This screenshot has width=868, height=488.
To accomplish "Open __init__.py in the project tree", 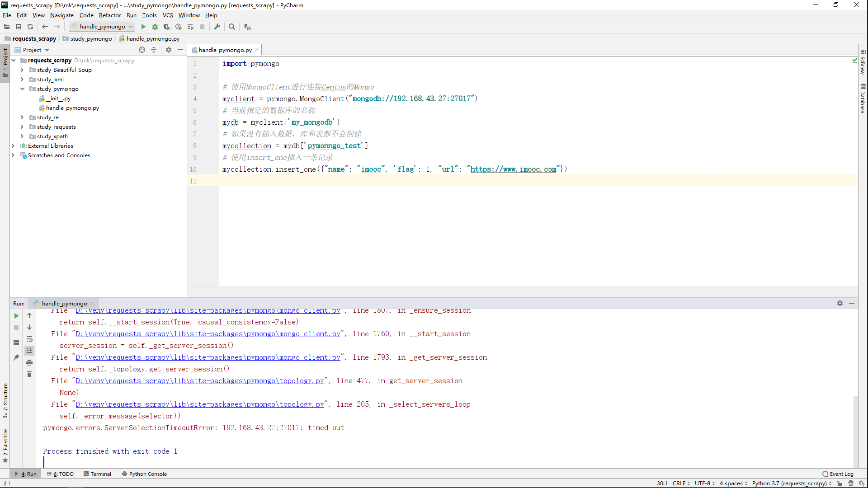I will pos(58,99).
